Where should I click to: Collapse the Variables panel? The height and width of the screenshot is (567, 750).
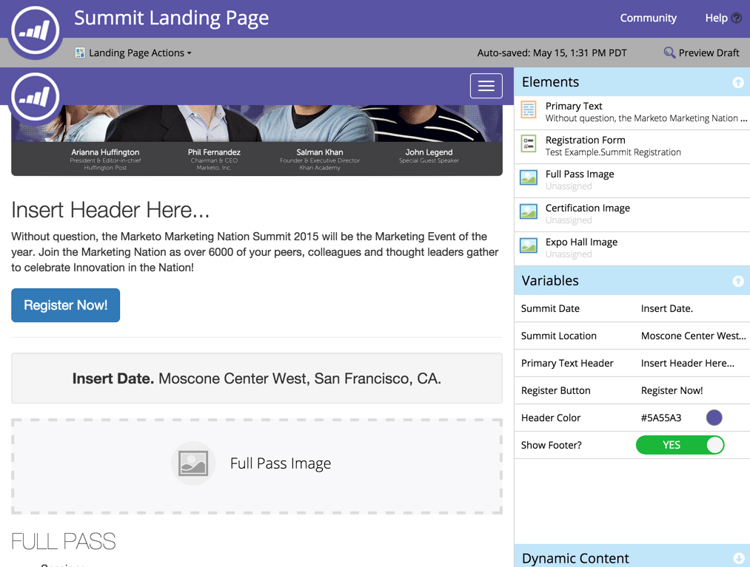click(x=738, y=281)
